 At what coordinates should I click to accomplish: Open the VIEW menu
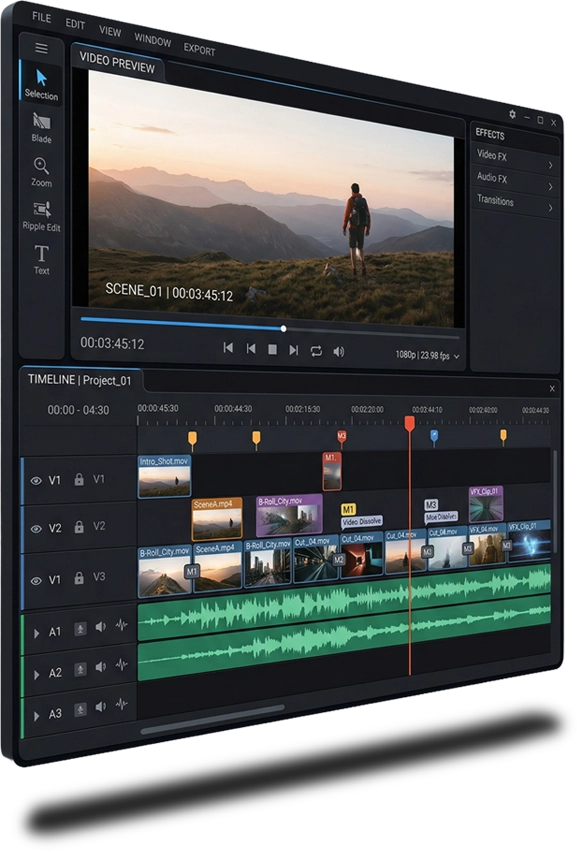click(110, 32)
